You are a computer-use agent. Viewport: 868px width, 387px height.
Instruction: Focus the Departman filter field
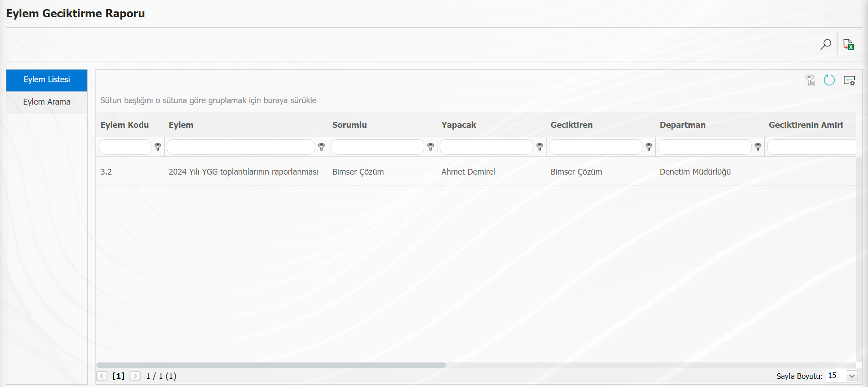(705, 147)
